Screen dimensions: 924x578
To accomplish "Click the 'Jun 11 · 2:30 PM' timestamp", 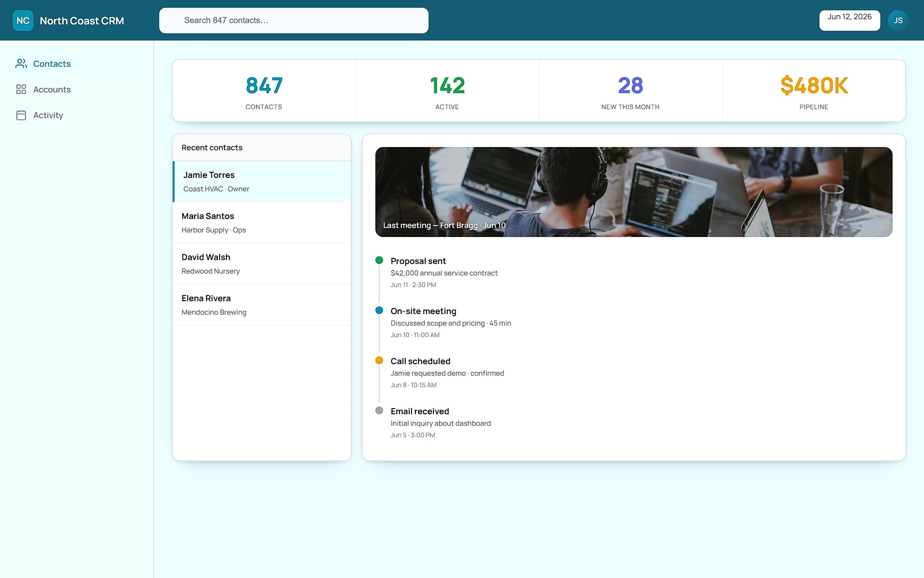I will coord(413,285).
